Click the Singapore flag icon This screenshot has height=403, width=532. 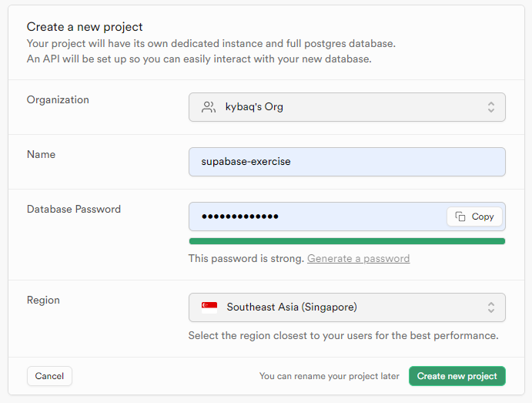pos(209,307)
